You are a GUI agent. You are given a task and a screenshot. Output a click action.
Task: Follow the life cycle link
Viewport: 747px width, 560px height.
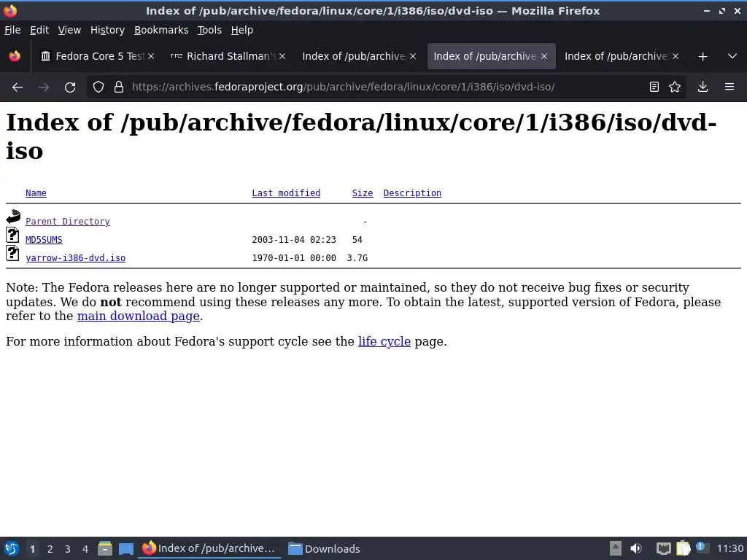coord(384,341)
